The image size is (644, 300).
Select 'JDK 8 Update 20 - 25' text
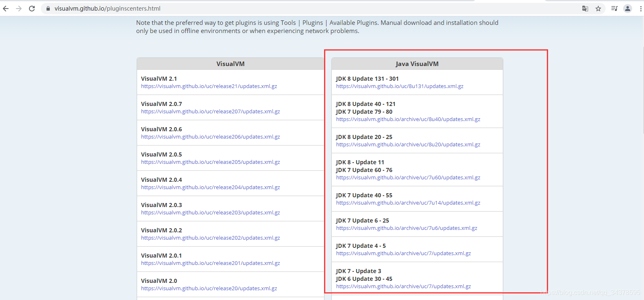[x=364, y=137]
